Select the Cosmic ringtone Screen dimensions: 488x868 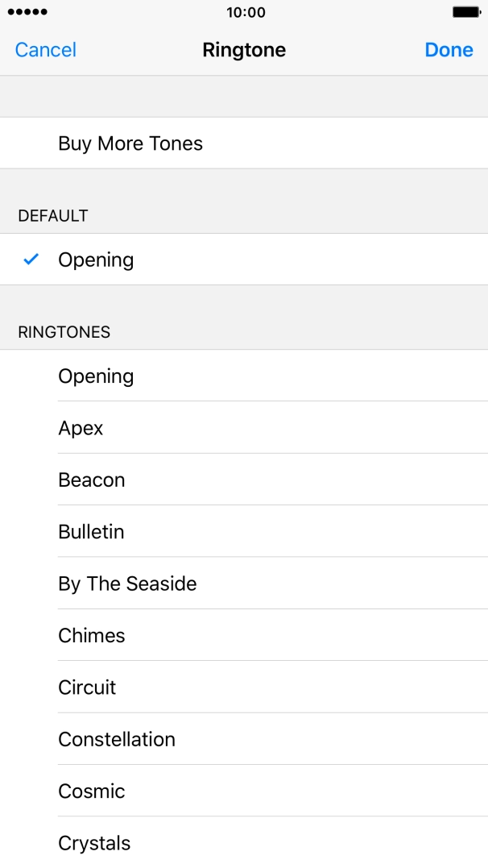point(91,791)
